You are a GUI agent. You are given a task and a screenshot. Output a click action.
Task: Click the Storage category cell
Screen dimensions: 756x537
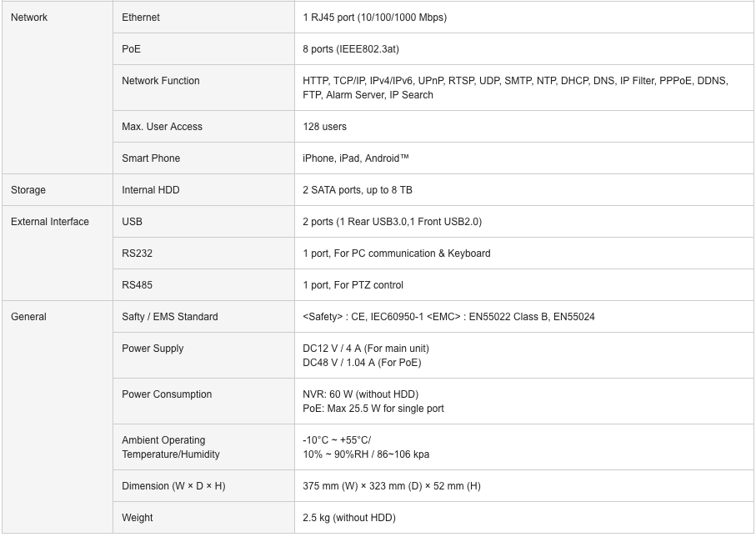58,190
